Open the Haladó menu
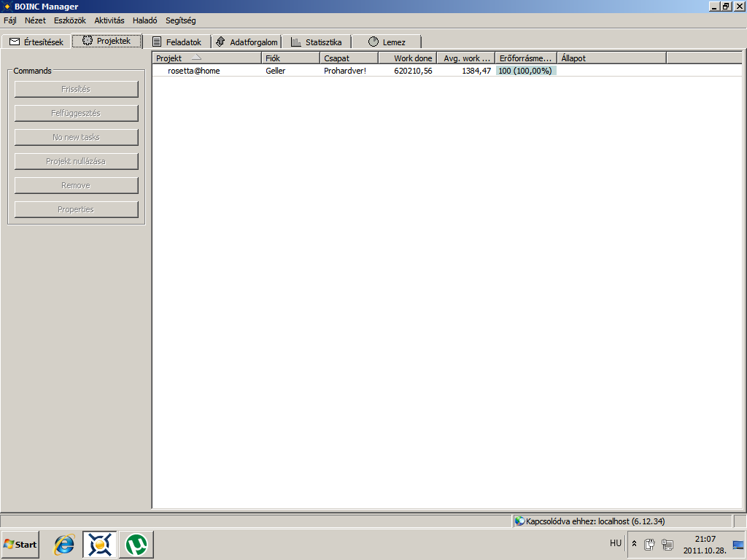The width and height of the screenshot is (747, 560). (145, 20)
